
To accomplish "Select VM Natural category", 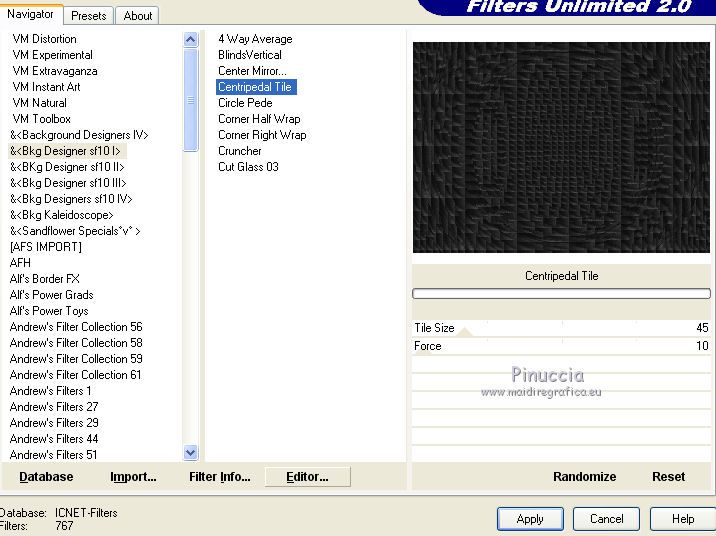I will (x=39, y=103).
